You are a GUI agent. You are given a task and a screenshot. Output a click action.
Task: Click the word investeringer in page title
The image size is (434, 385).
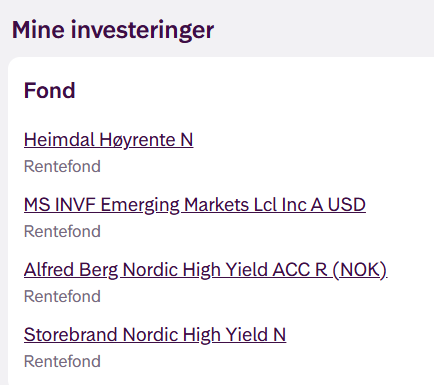coord(142,30)
